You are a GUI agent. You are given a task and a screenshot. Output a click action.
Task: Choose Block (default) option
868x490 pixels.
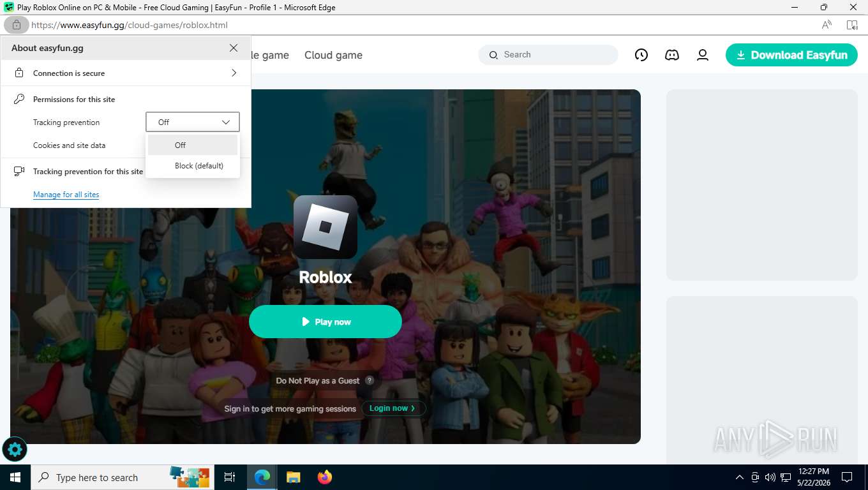tap(193, 165)
